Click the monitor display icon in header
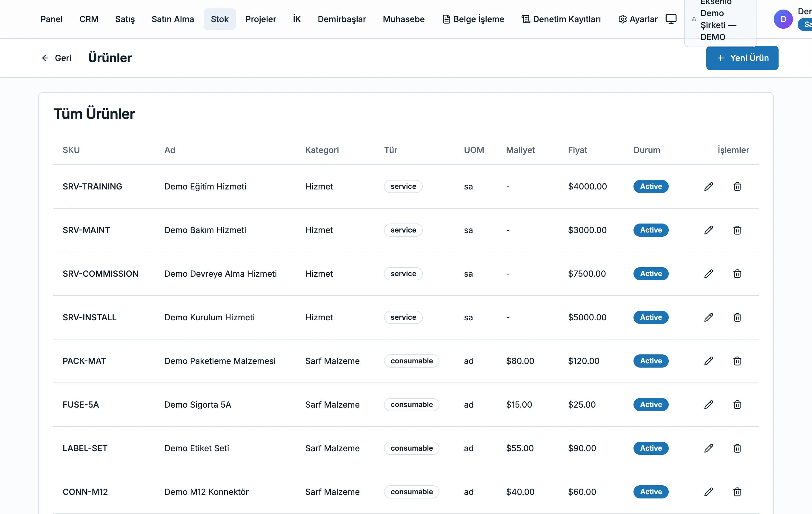This screenshot has width=812, height=514. click(671, 19)
